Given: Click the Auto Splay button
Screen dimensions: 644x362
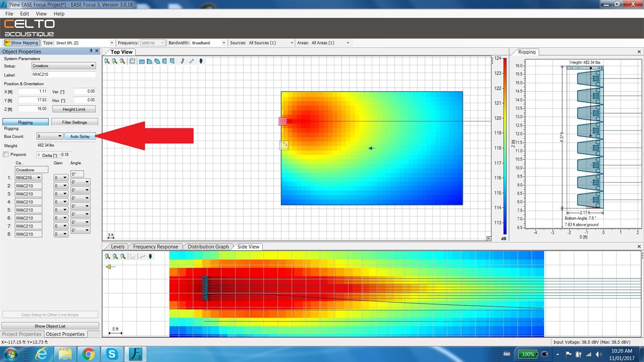Looking at the screenshot, I should pos(80,136).
